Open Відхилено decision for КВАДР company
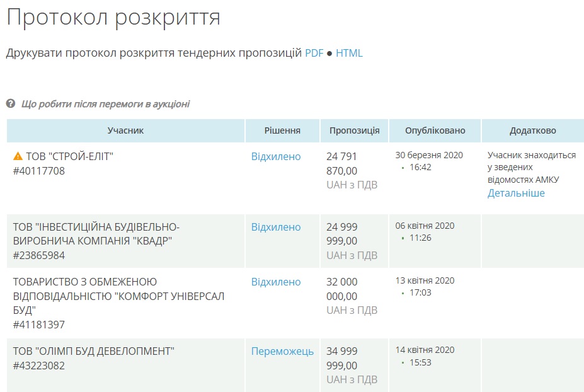The image size is (584, 392). pos(276,227)
